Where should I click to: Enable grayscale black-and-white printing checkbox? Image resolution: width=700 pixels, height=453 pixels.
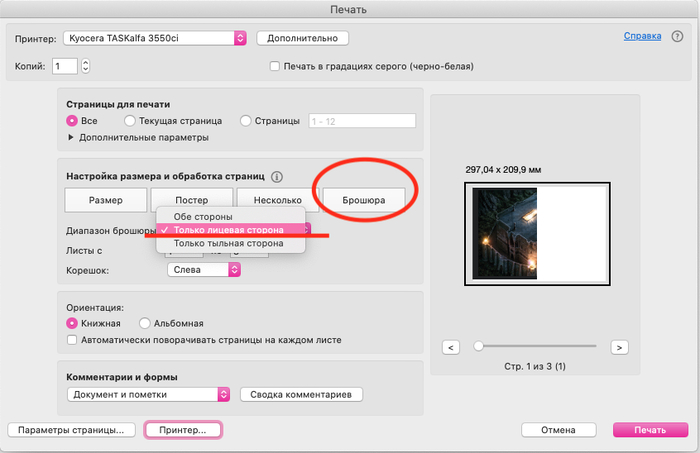[275, 67]
